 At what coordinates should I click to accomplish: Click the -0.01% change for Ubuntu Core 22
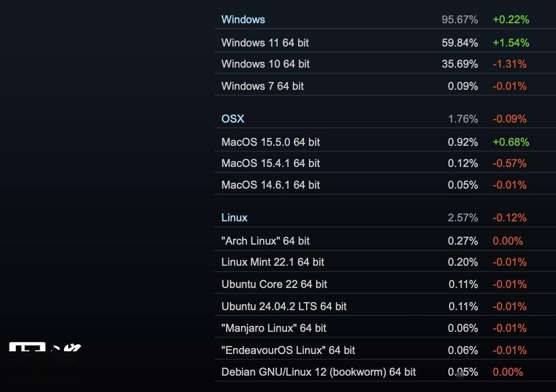pyautogui.click(x=509, y=284)
